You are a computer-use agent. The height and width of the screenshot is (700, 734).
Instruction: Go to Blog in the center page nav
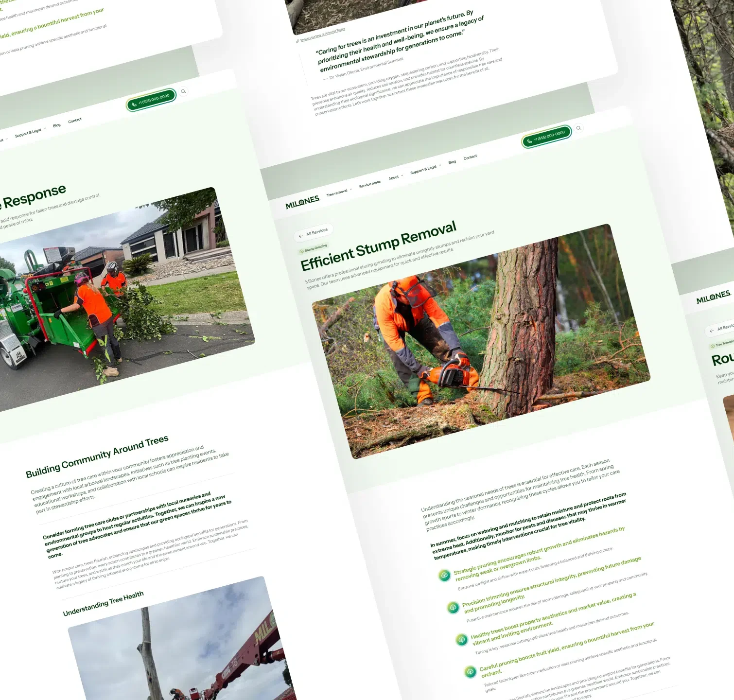(452, 162)
